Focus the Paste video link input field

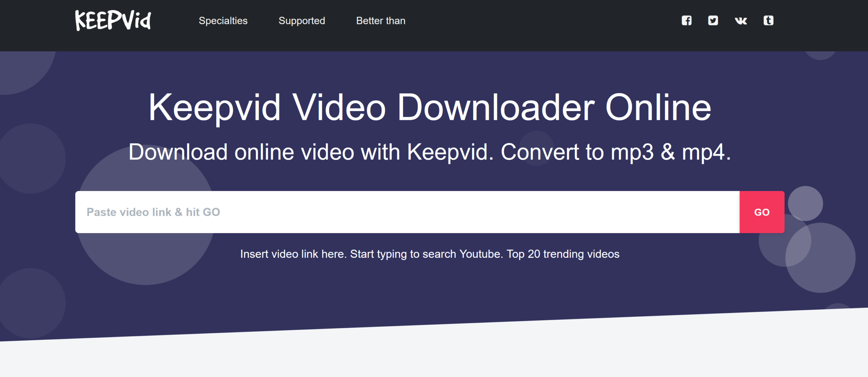[407, 212]
